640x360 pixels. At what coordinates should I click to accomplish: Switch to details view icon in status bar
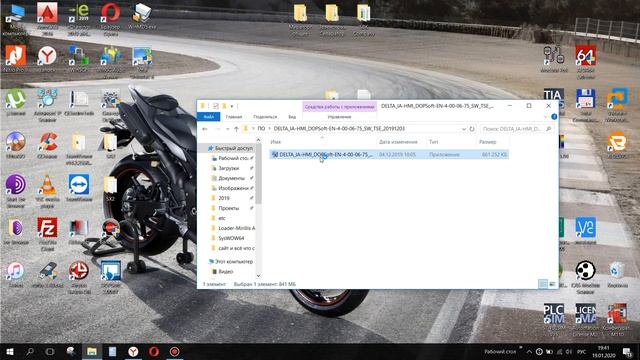pos(543,284)
